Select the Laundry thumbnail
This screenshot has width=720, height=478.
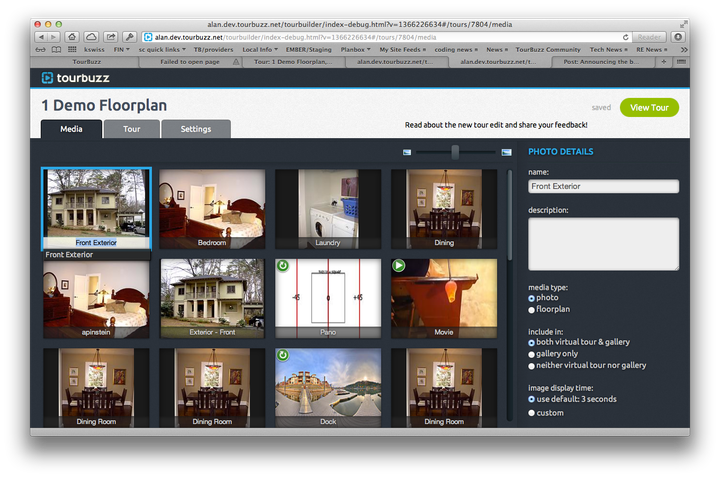[328, 209]
